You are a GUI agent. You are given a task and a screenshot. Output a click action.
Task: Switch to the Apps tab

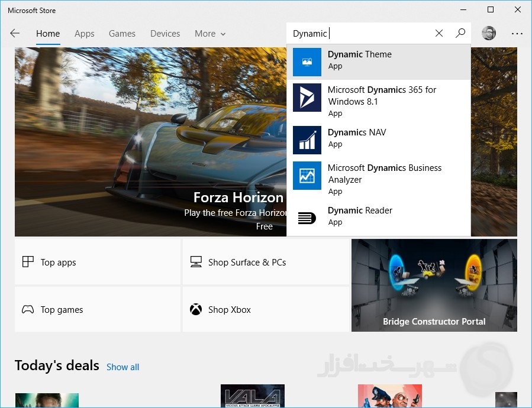(x=85, y=34)
